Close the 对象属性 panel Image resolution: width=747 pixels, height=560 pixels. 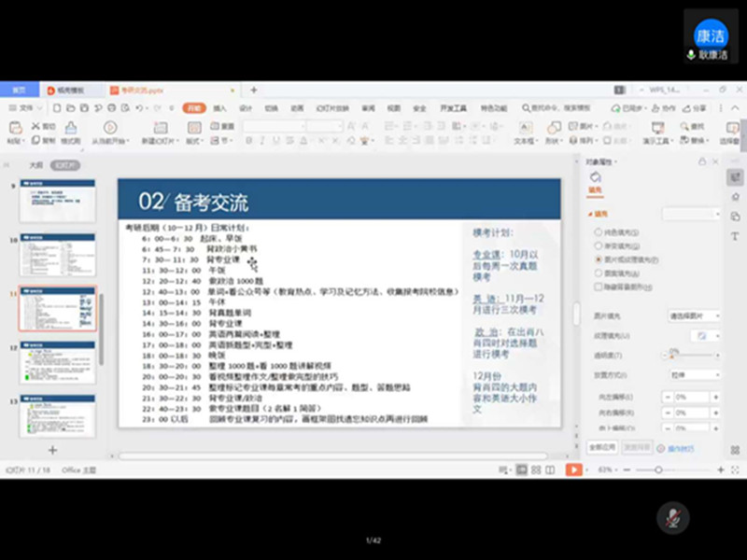pyautogui.click(x=715, y=162)
